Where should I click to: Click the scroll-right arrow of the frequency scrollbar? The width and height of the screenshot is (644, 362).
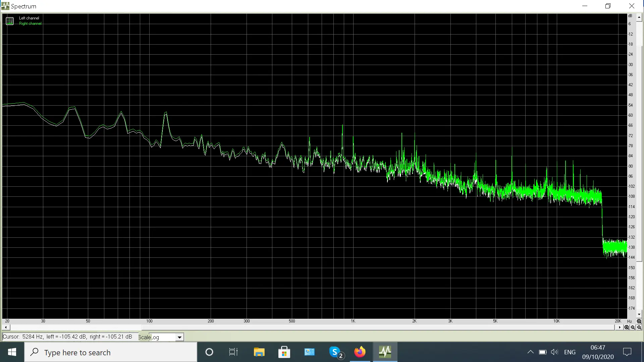[620, 327]
